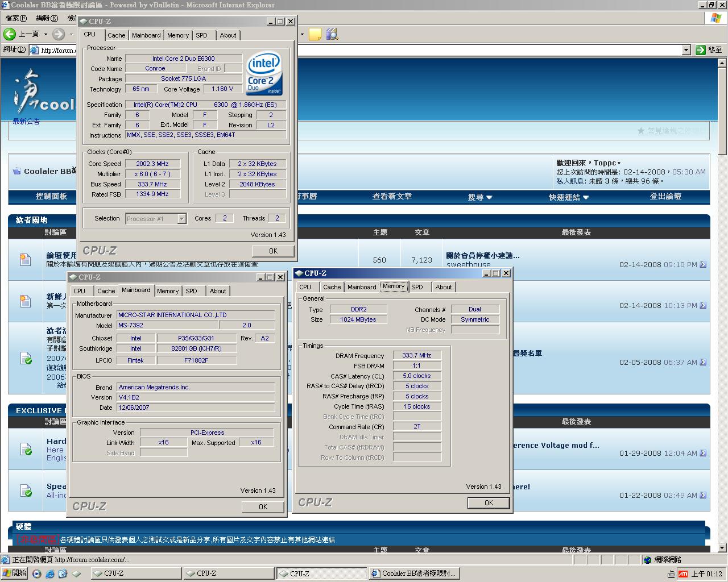
Task: Click the LPCIO chip value F71882F
Action: [x=196, y=360]
